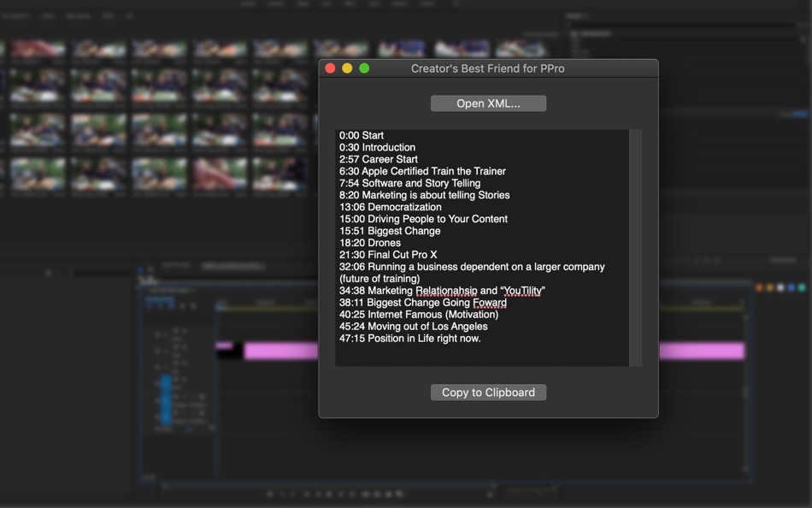Screen dimensions: 812x508
Task: Click '8:20 Marketing is about telling Stories'
Action: [x=425, y=195]
